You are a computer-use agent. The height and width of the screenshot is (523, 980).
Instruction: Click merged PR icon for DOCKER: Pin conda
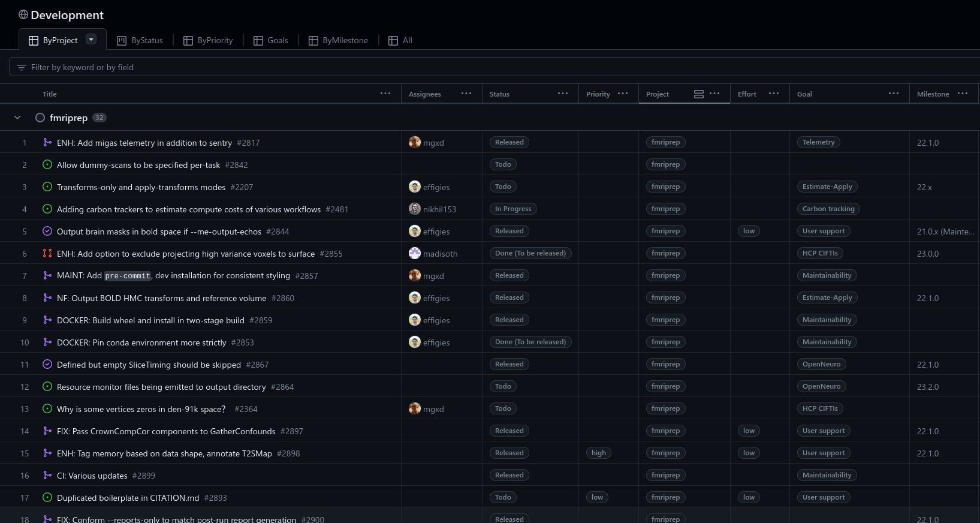click(x=47, y=342)
